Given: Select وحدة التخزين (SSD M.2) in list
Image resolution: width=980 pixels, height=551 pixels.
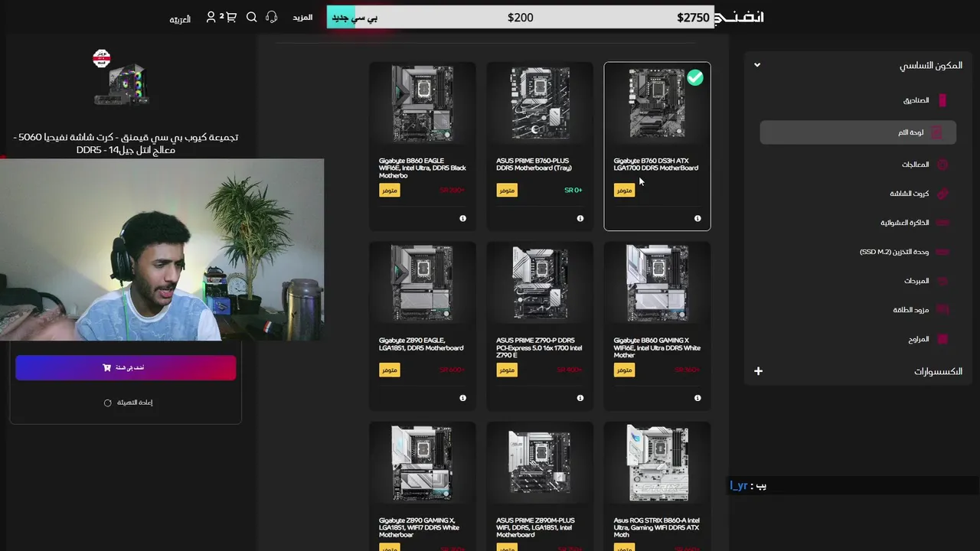Looking at the screenshot, I should point(894,252).
